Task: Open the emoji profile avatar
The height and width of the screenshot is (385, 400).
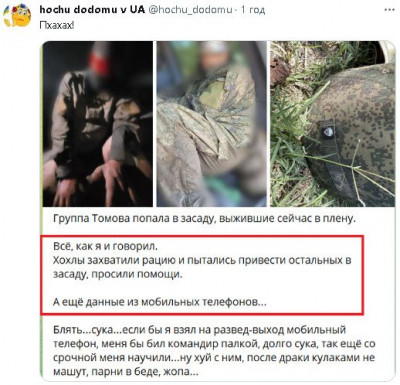Action: pos(17,15)
